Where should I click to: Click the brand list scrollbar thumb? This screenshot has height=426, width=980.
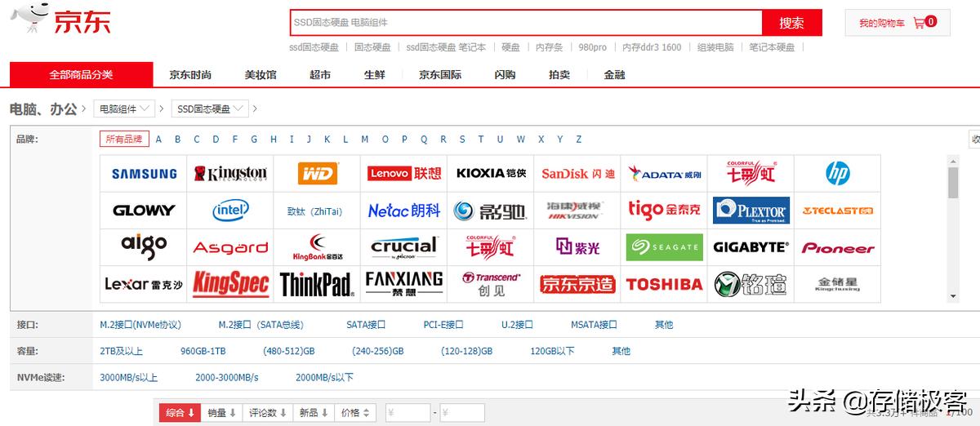coord(953,183)
